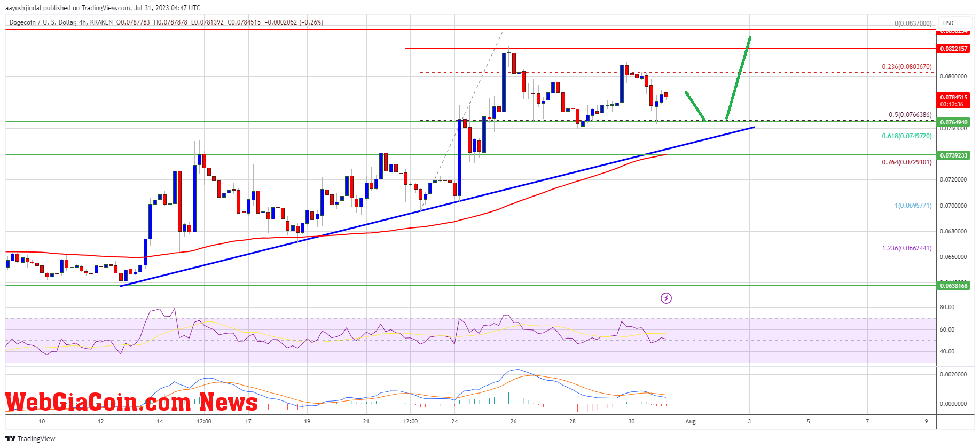Click the 30 date label on time axis
The width and height of the screenshot is (980, 448).
pyautogui.click(x=631, y=421)
